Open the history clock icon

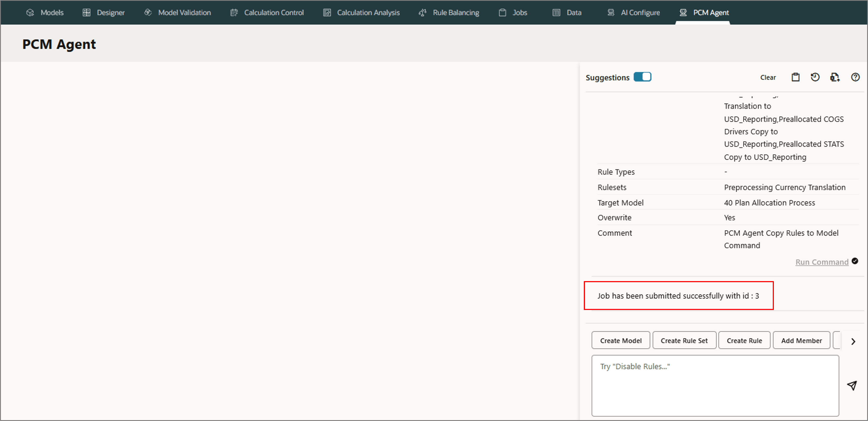pyautogui.click(x=815, y=77)
